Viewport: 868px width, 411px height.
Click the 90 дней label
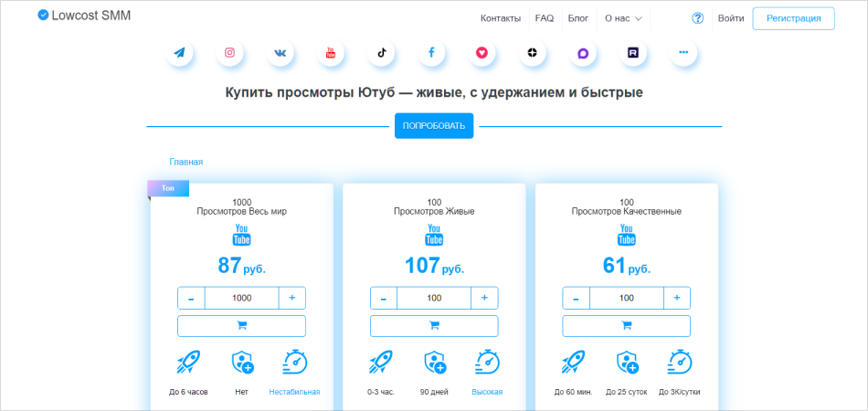point(435,392)
